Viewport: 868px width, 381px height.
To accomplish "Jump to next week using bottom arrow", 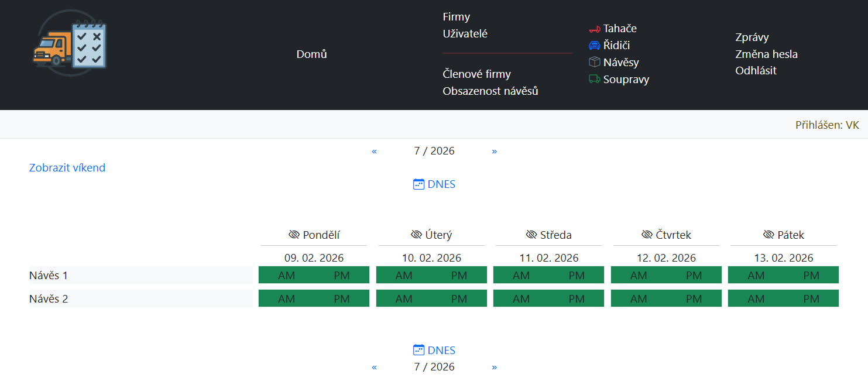I will tap(494, 367).
